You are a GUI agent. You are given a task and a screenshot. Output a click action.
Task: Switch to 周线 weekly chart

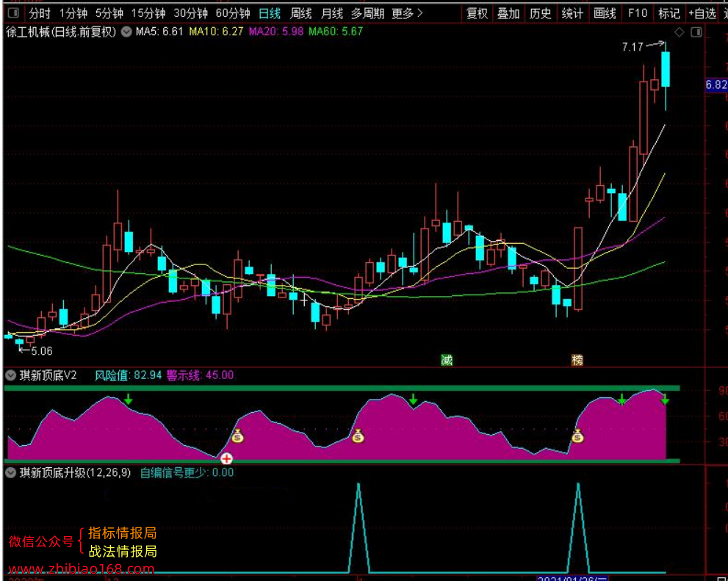tap(301, 13)
